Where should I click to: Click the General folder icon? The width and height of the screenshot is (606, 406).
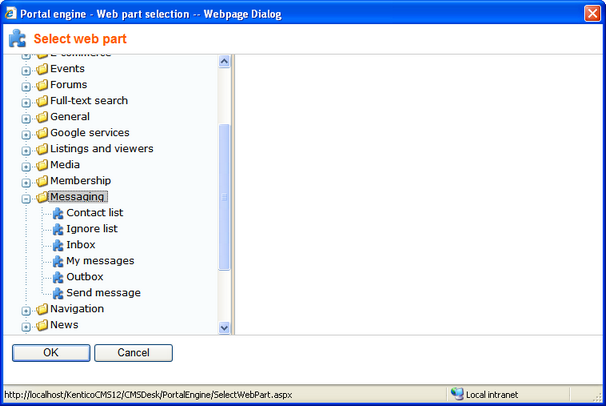point(42,117)
